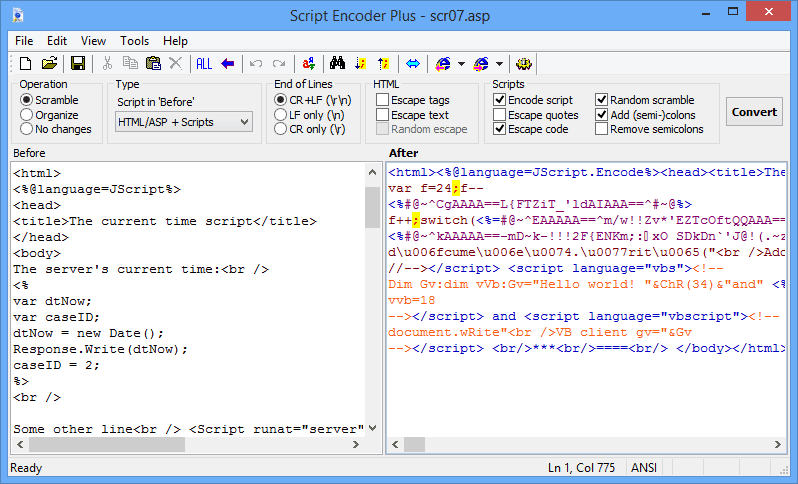798x484 pixels.
Task: Open a file via the folder icon
Action: click(x=49, y=64)
